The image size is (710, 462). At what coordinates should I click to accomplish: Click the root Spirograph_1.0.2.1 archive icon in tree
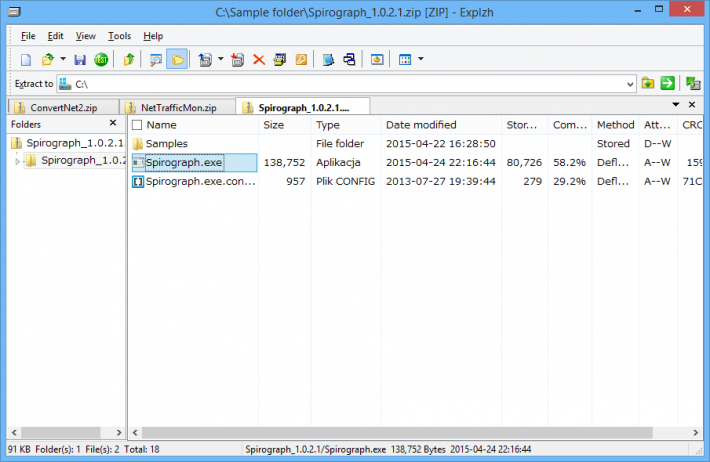coord(16,143)
